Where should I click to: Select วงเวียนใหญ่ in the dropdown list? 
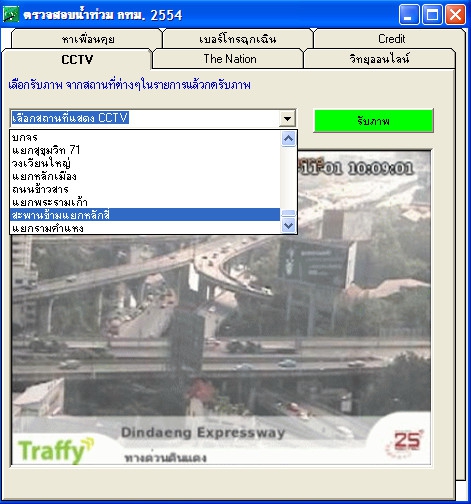[x=145, y=163]
